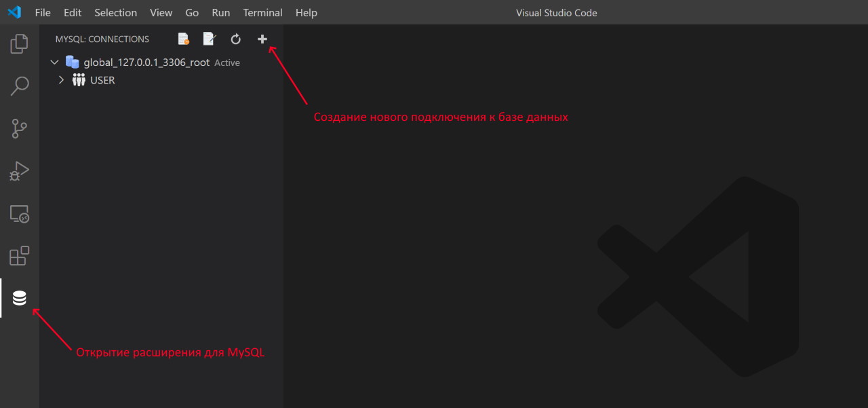Click the VS Code logo icon
Image resolution: width=868 pixels, height=408 pixels.
point(14,12)
